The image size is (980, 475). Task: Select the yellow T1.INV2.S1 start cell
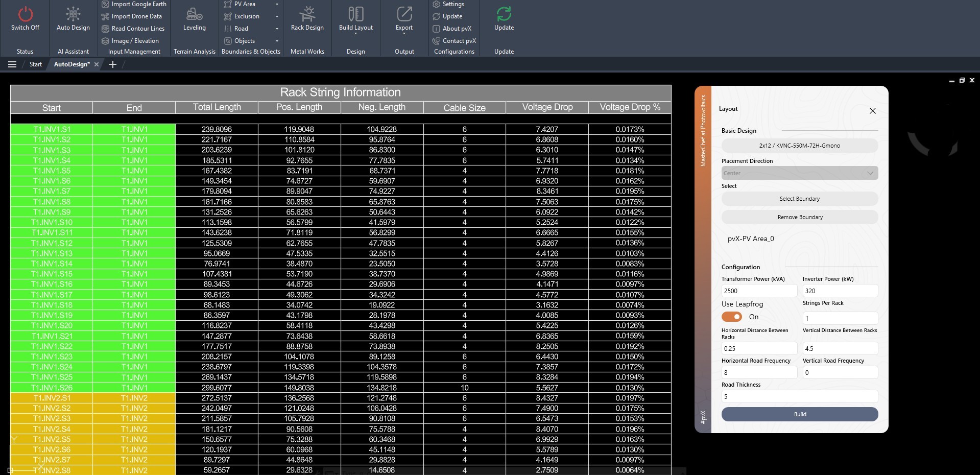[52, 398]
